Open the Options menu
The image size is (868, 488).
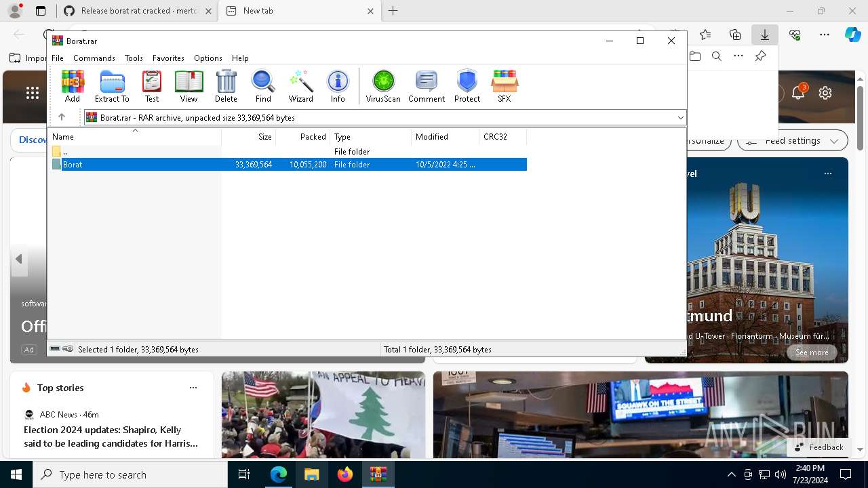point(208,58)
